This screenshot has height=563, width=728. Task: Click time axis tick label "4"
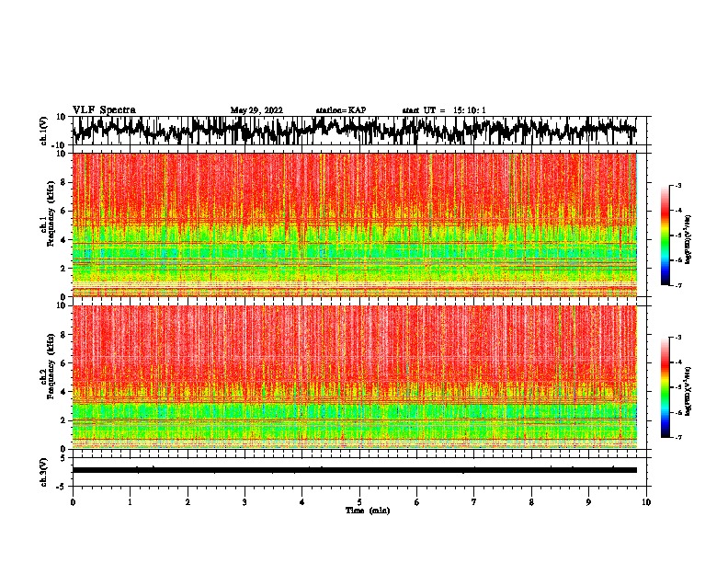click(x=302, y=502)
